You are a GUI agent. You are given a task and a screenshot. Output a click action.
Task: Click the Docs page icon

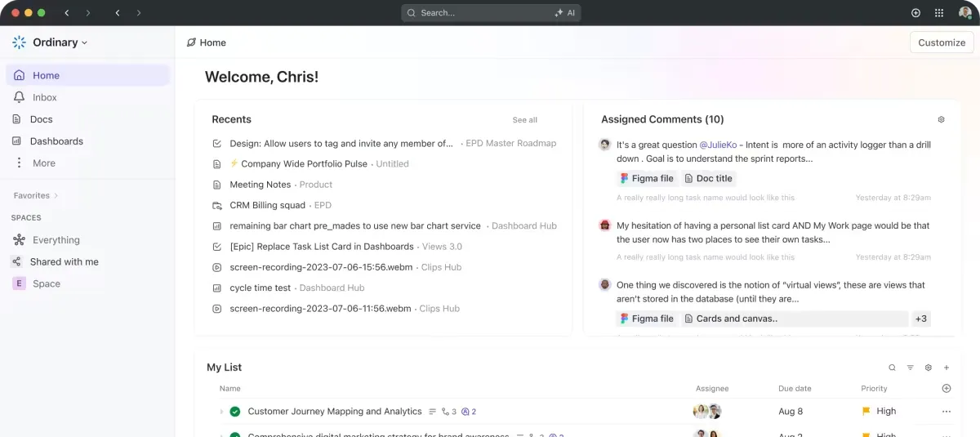point(16,119)
